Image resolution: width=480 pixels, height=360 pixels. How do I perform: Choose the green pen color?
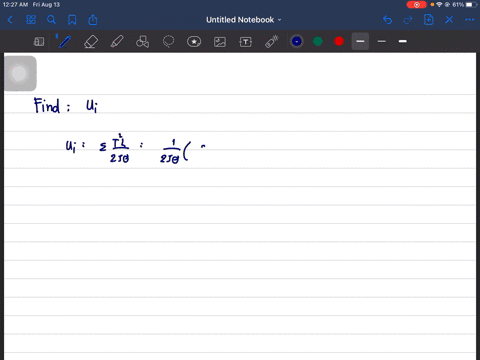tap(318, 41)
